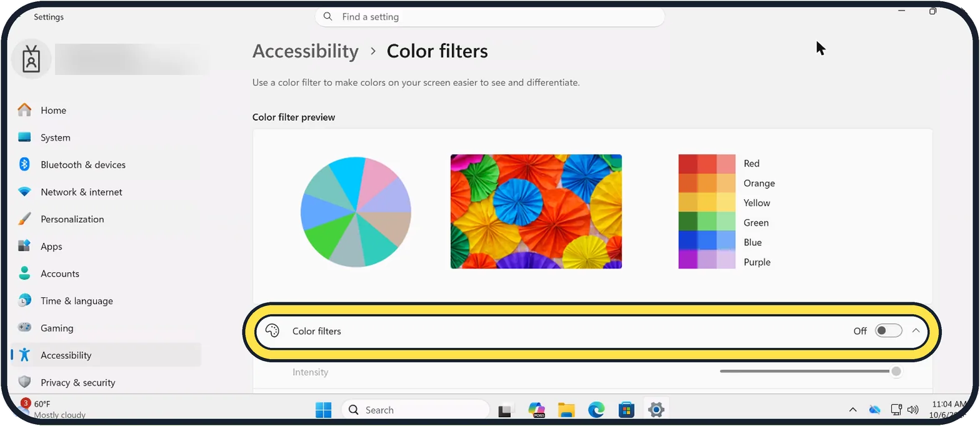
Task: Open Privacy & security settings
Action: [x=106, y=382]
